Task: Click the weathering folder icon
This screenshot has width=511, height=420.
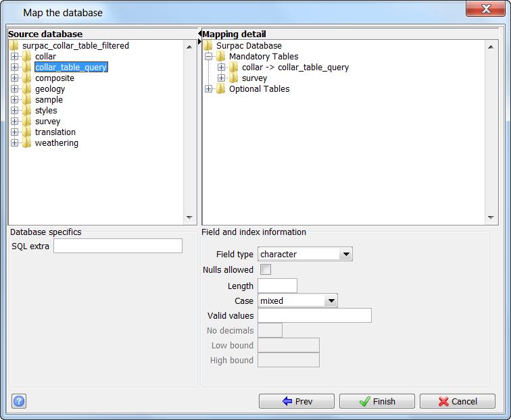Action: pos(27,142)
